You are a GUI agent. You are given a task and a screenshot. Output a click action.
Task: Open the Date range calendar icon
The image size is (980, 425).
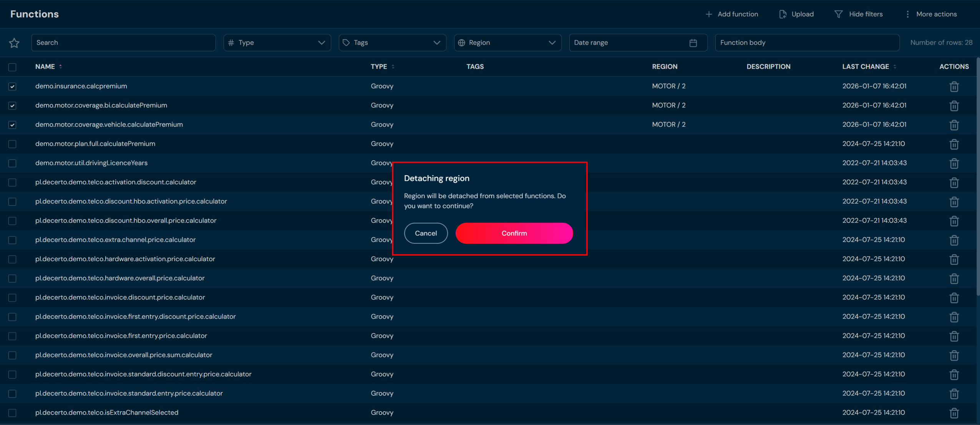(x=693, y=43)
